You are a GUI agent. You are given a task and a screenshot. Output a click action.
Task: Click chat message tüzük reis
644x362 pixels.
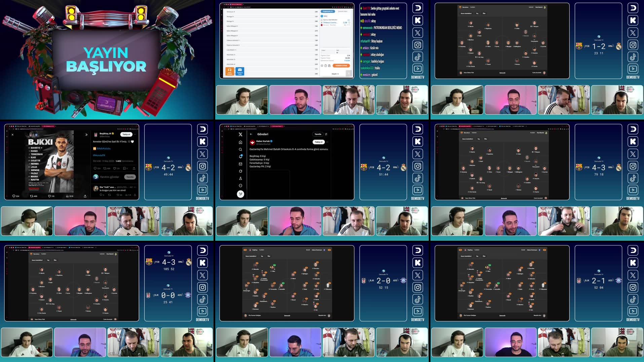[374, 48]
